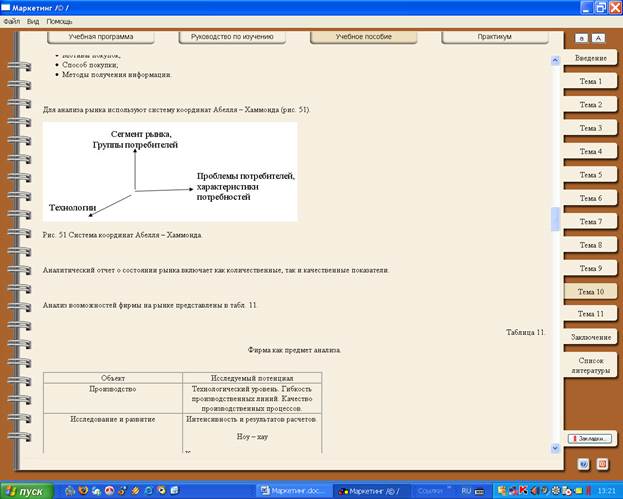Open Тема 1 in the sidebar
This screenshot has width=623, height=499.
point(590,81)
